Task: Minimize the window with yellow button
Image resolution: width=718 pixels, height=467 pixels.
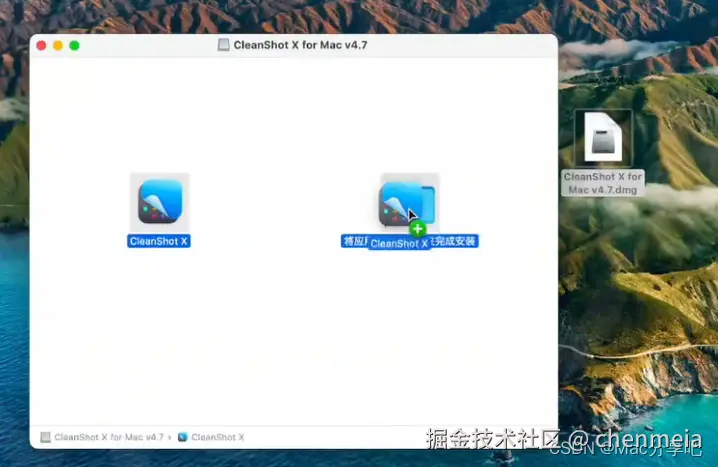Action: coord(58,45)
